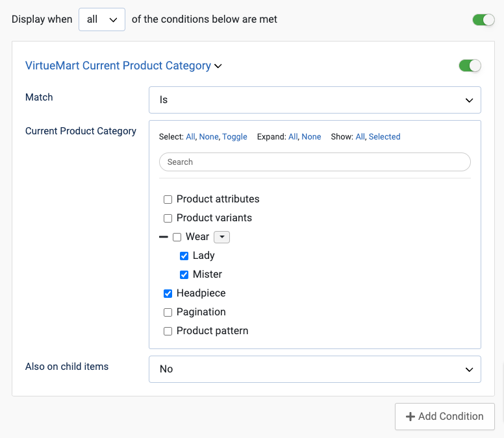This screenshot has width=504, height=438.
Task: Check the Product variants checkbox
Action: coord(168,219)
